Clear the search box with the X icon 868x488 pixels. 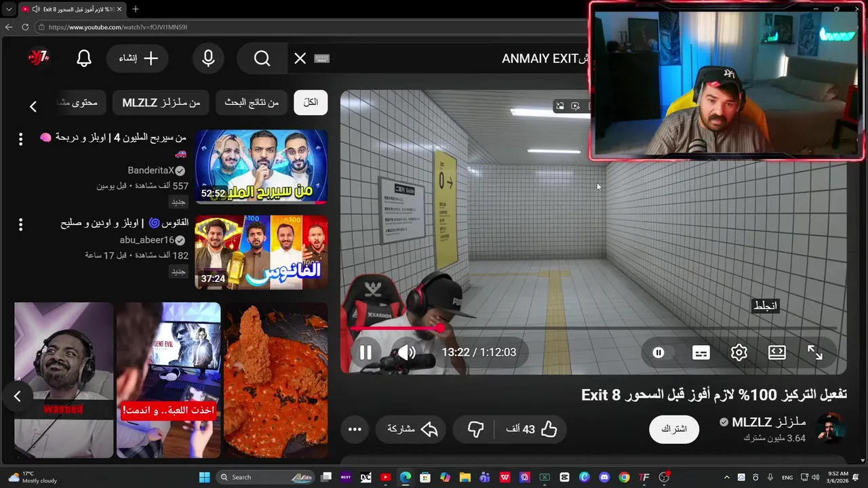pyautogui.click(x=300, y=58)
